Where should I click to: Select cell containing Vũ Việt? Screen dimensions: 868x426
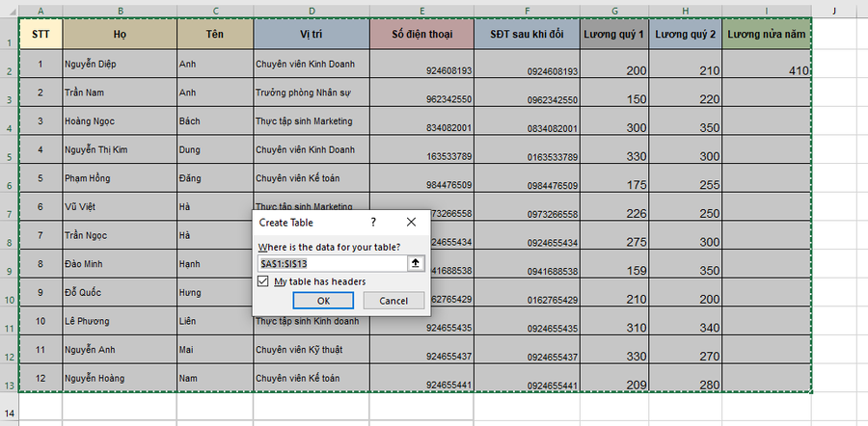pyautogui.click(x=121, y=207)
